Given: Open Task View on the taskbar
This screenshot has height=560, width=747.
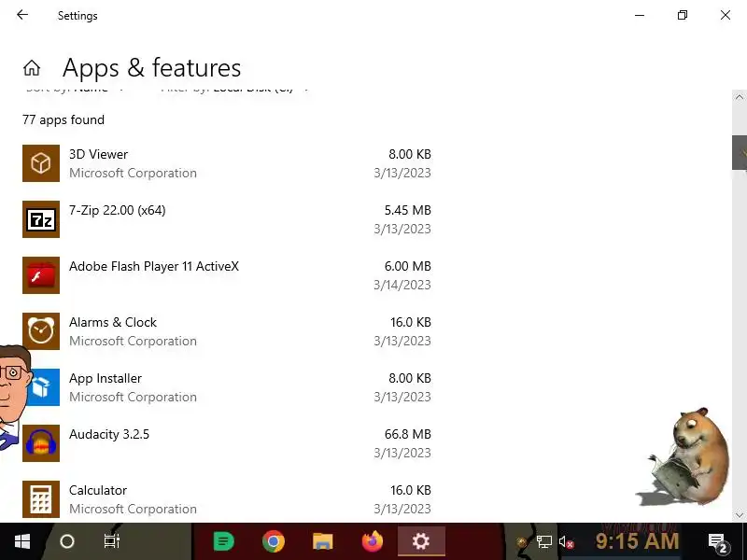Looking at the screenshot, I should pyautogui.click(x=112, y=541).
